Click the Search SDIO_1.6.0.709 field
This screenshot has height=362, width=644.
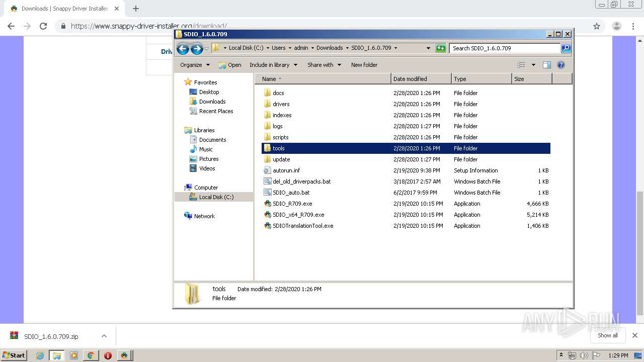505,48
